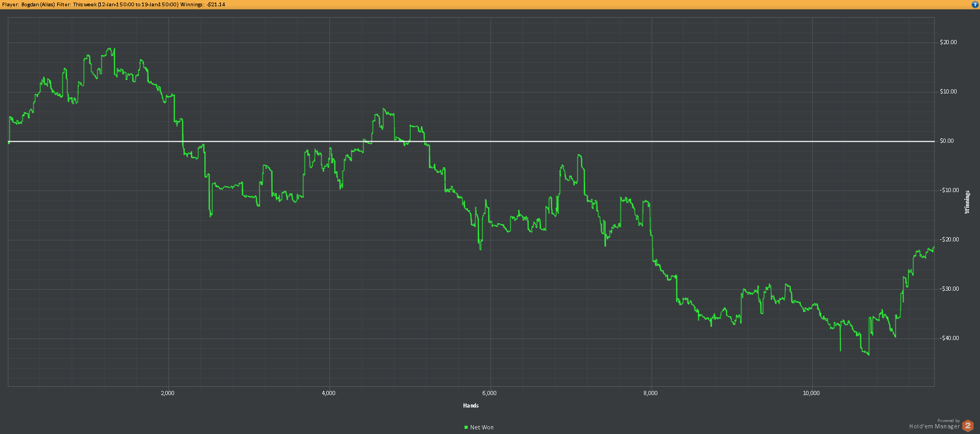Select the Net Won legend label

tap(482, 427)
